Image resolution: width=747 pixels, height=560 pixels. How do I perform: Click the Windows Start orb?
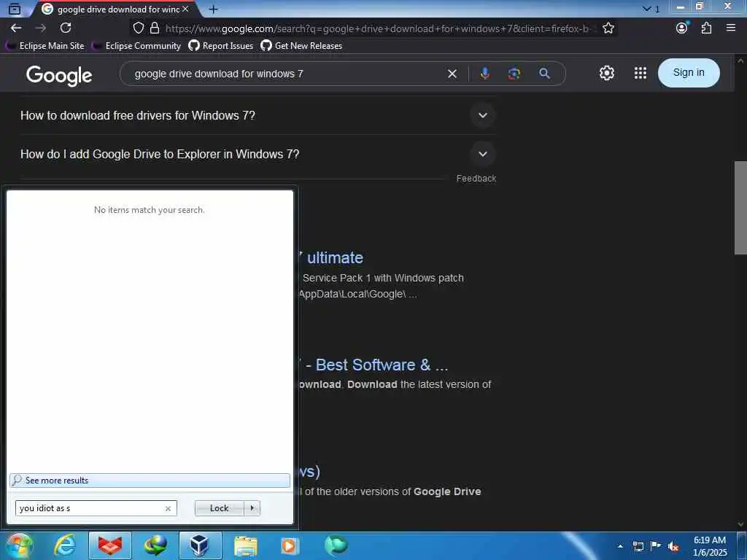point(19,545)
